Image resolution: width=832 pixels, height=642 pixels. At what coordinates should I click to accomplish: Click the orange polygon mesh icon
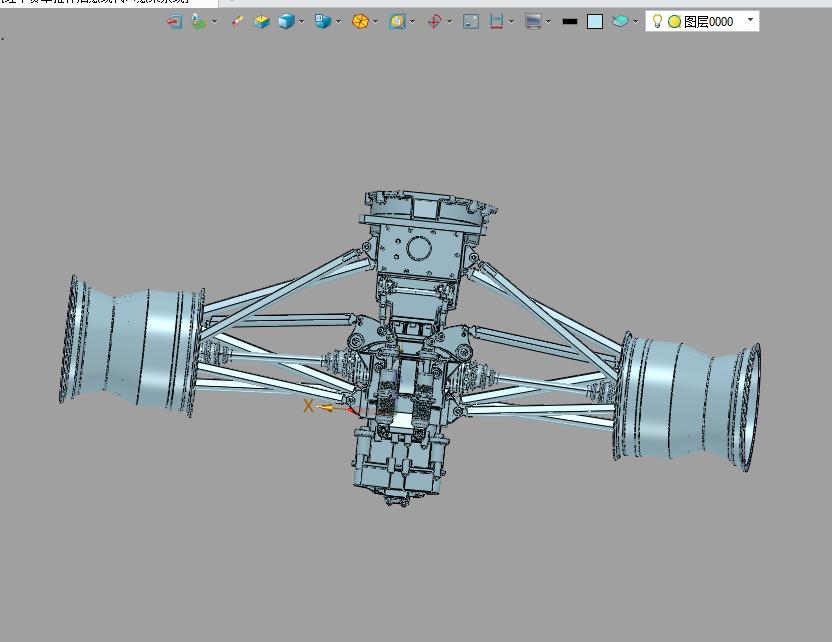360,22
